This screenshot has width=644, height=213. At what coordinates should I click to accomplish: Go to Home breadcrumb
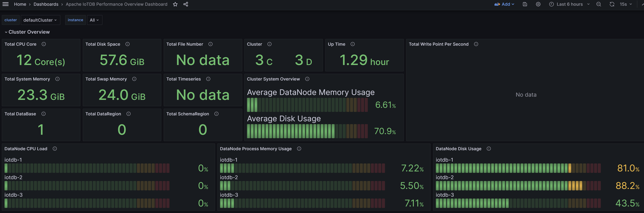[x=20, y=4]
